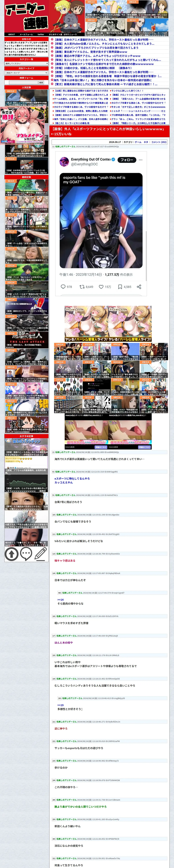174x868 pixels.
Task: Click the red bullet icon beside 東北産アイドル headline
Action: click(x=52, y=52)
